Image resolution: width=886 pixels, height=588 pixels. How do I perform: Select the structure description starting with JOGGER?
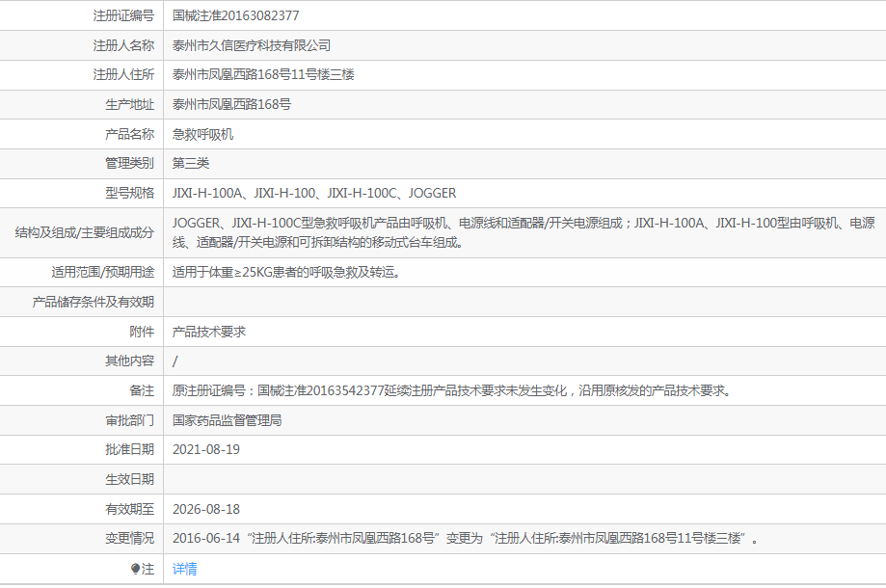524,232
